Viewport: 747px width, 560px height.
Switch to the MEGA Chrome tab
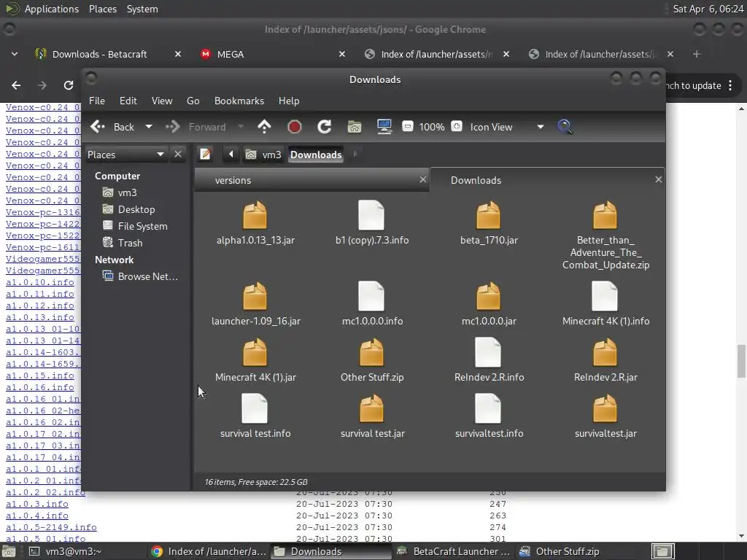click(271, 54)
